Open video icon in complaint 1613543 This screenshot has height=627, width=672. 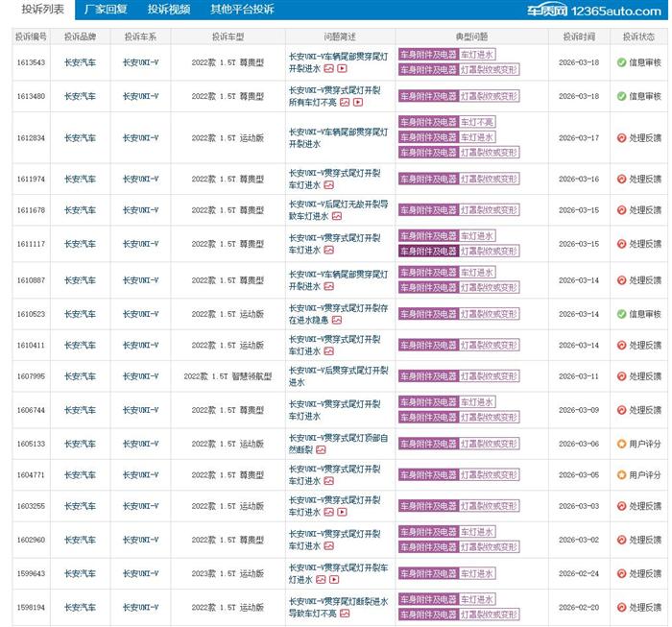[x=343, y=70]
